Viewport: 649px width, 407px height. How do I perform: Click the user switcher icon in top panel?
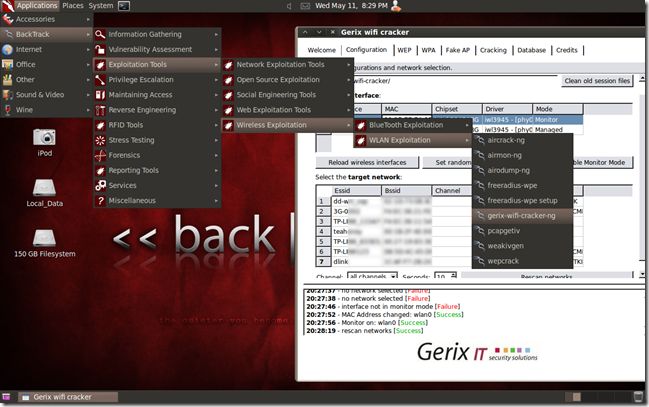(x=396, y=6)
